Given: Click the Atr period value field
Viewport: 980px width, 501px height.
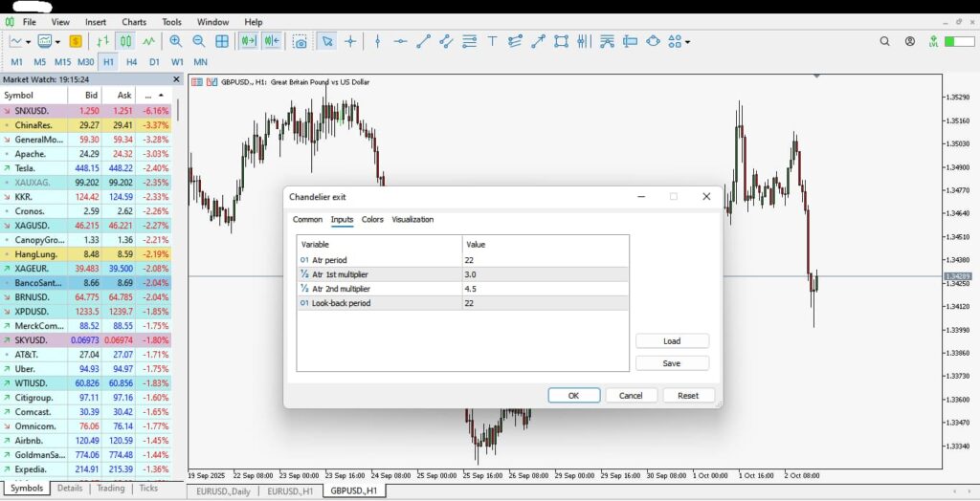Looking at the screenshot, I should pyautogui.click(x=546, y=260).
